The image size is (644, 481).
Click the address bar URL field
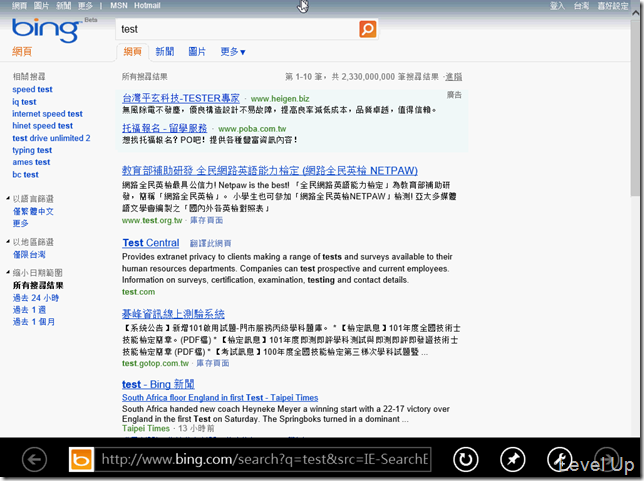263,459
